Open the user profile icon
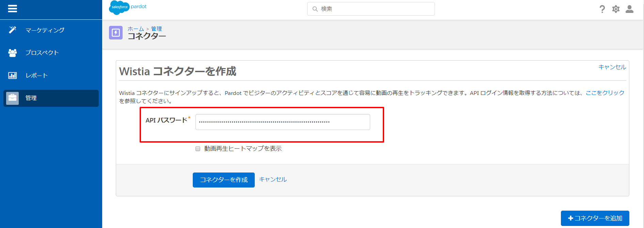Image resolution: width=644 pixels, height=228 pixels. tap(629, 9)
